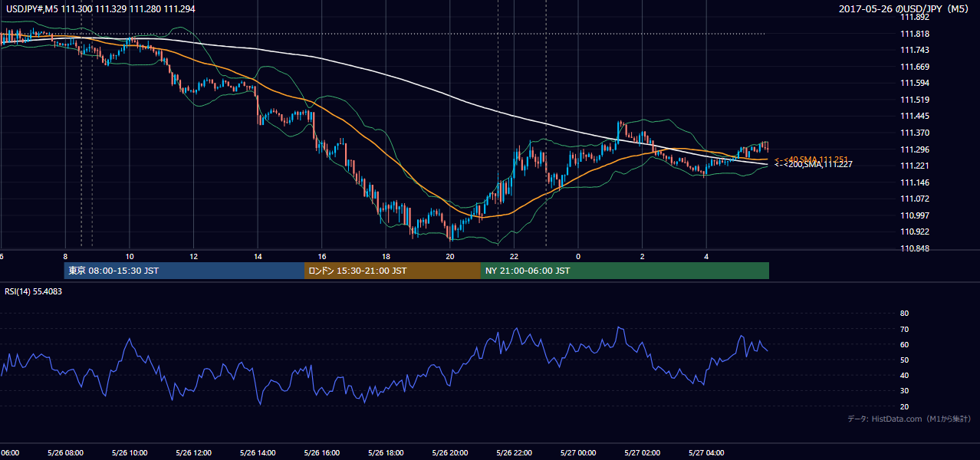
Task: Click the RSI scale value 30
Action: [x=904, y=391]
